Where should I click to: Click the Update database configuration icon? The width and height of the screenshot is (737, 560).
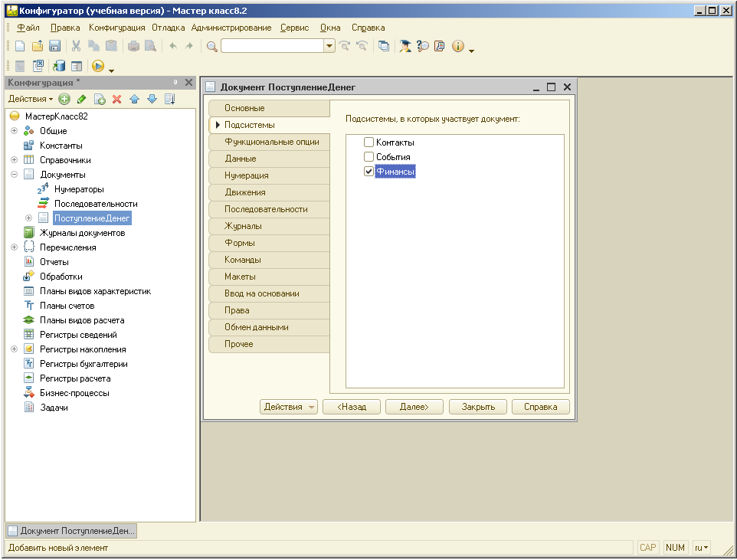click(x=59, y=66)
